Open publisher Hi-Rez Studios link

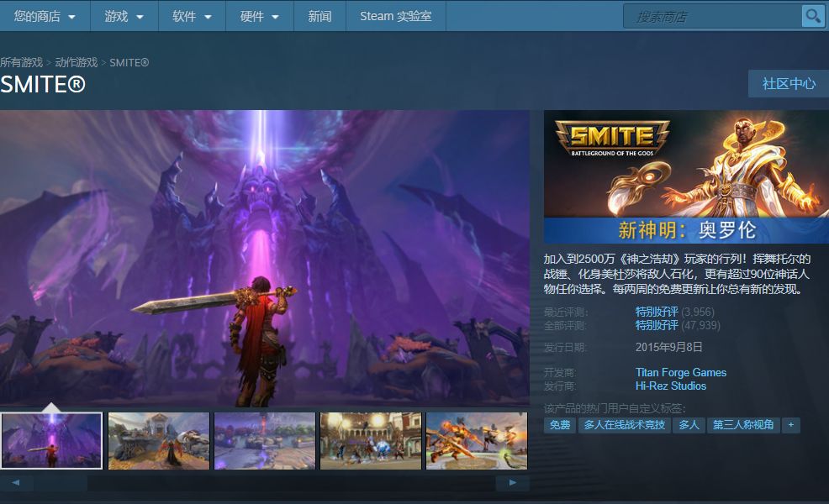pos(671,386)
